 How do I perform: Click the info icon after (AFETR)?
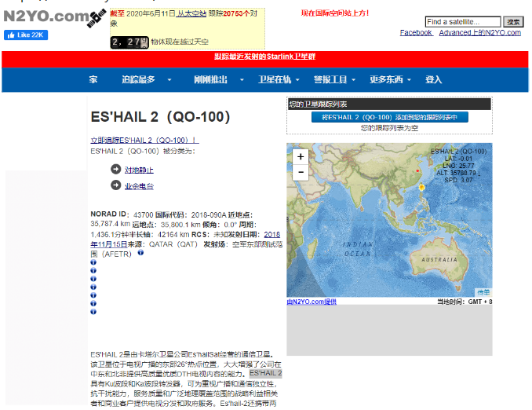[x=140, y=253]
